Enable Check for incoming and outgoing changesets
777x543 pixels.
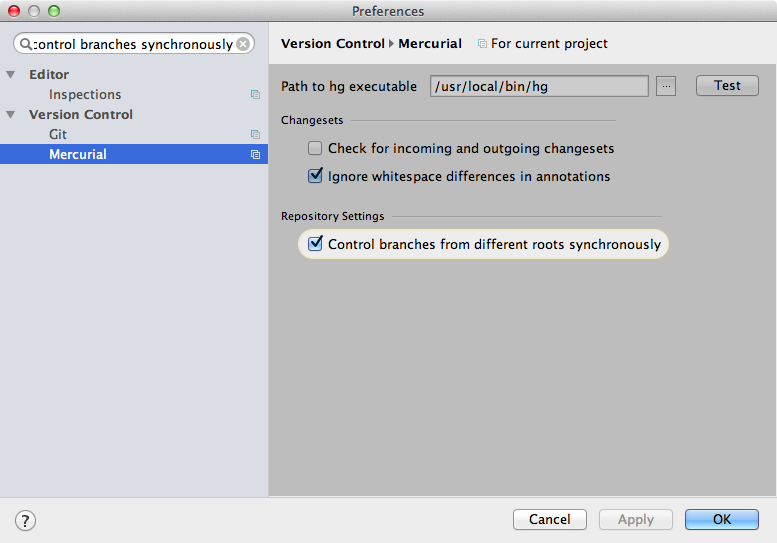point(315,148)
